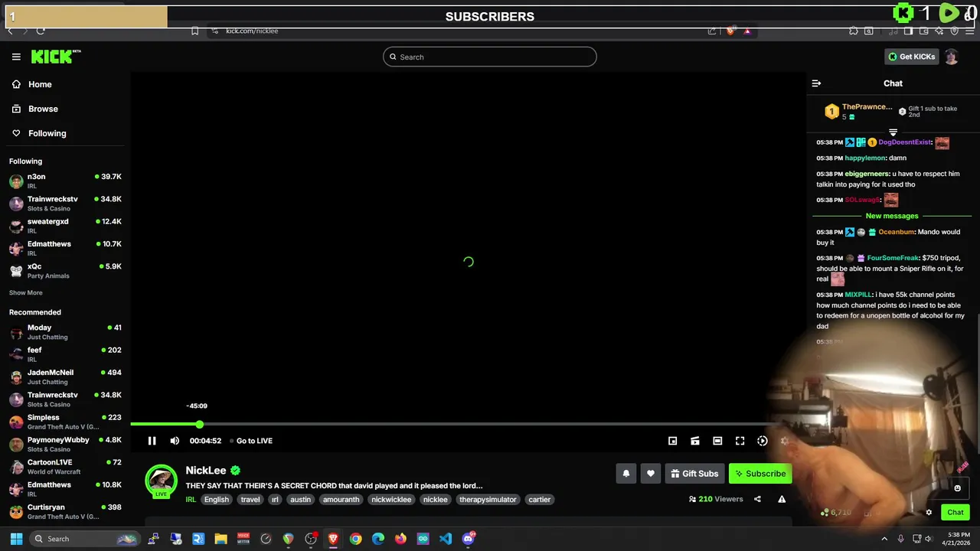The image size is (980, 551).
Task: Click the green Subscribe button
Action: 760,474
